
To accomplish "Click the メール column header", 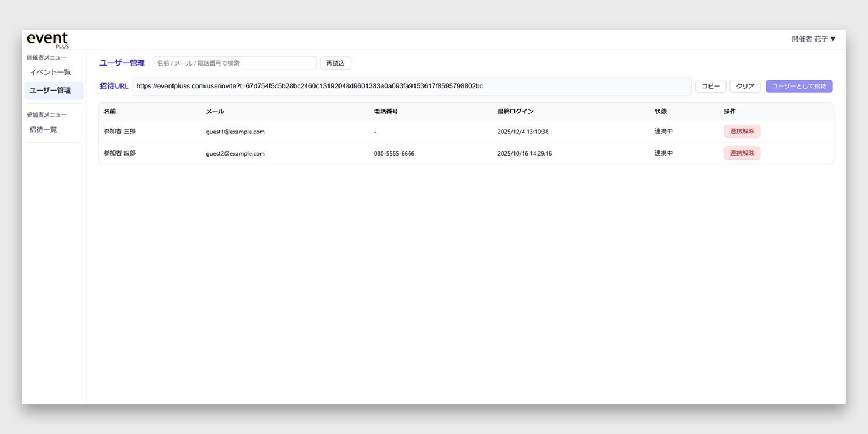I will (215, 112).
